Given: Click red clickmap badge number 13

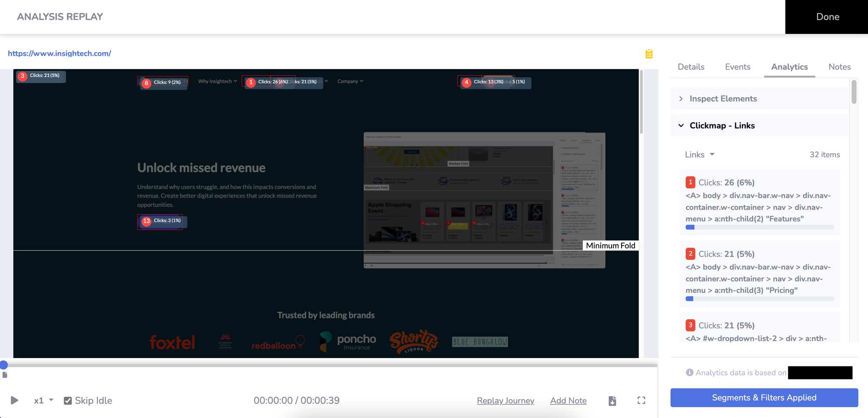Looking at the screenshot, I should [147, 221].
